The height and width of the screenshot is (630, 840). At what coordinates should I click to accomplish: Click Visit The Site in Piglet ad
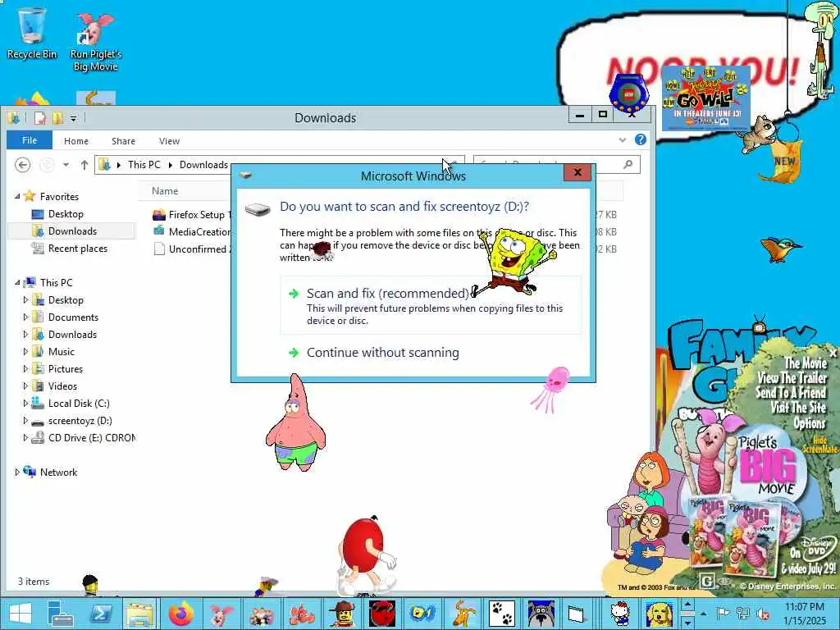pos(799,408)
